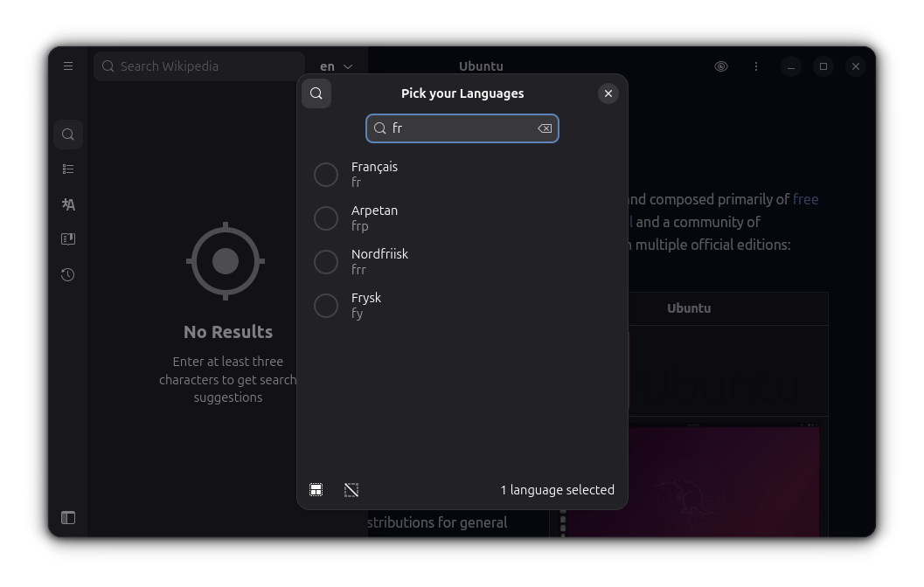The height and width of the screenshot is (587, 924).
Task: Click the Search Wikipedia input field
Action: [x=198, y=66]
